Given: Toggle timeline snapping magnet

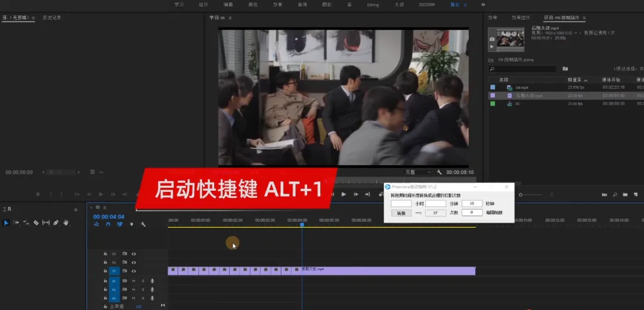Looking at the screenshot, I should [108, 224].
